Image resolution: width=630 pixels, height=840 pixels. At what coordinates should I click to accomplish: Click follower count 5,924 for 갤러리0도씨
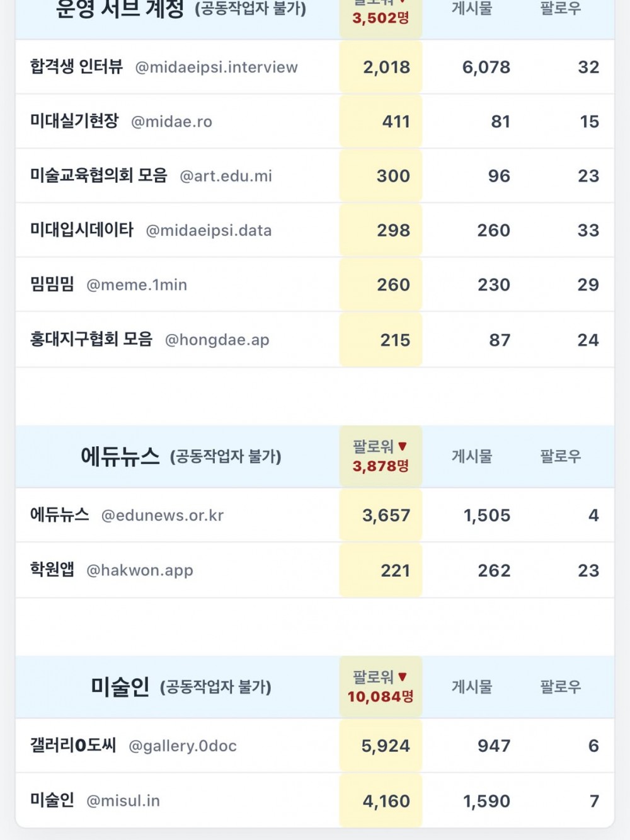pyautogui.click(x=386, y=746)
